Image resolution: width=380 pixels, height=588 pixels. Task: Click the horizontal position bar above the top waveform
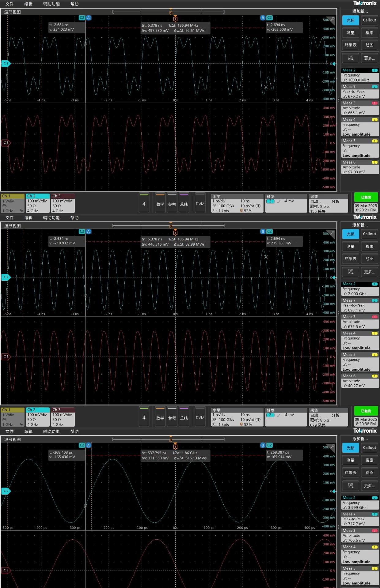[x=169, y=12]
